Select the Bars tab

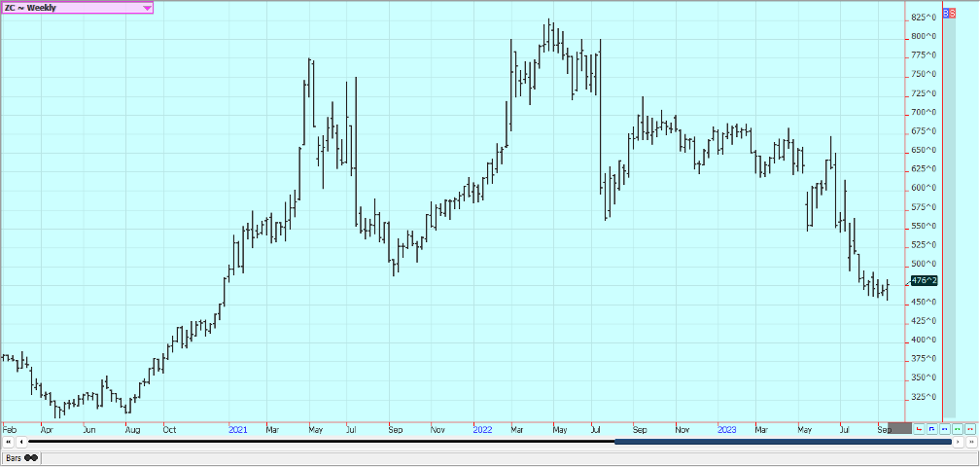point(14,457)
